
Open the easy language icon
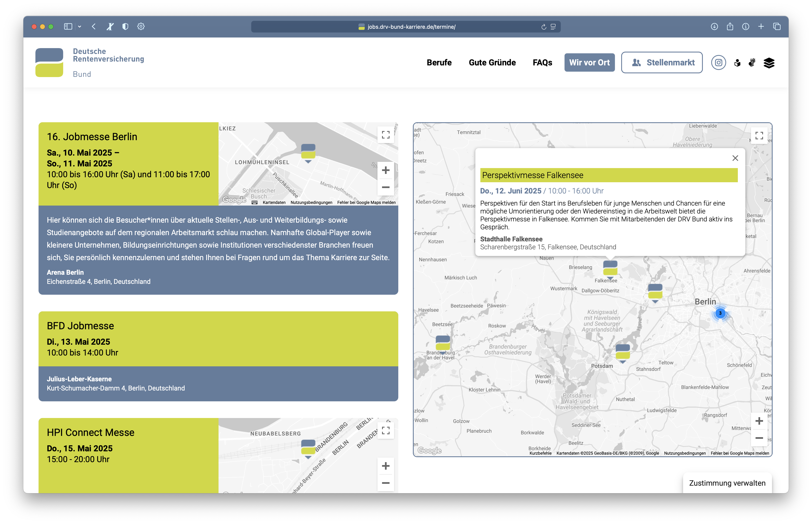pos(737,63)
